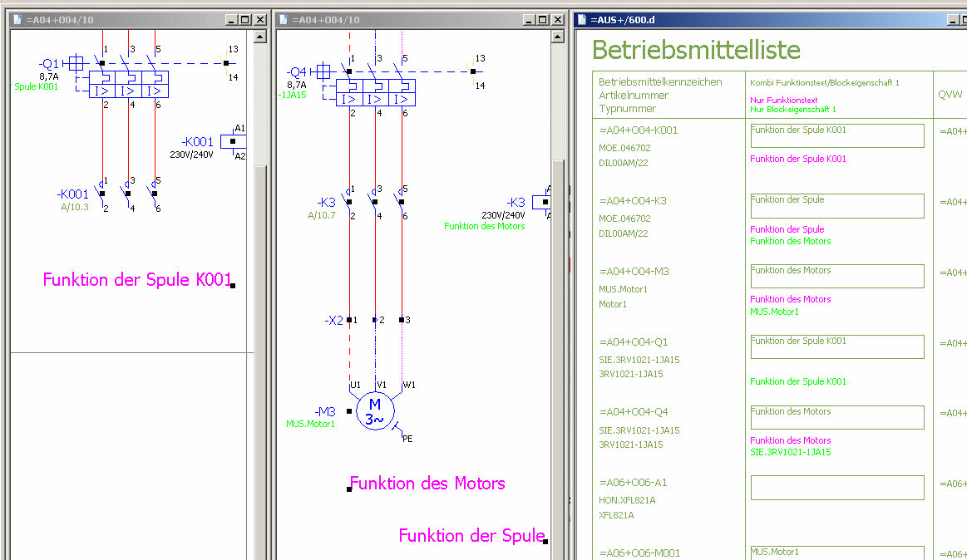Click the Funktion des Motors box in the =A04+O04-M3 row
The width and height of the screenshot is (967, 560).
[x=836, y=276]
